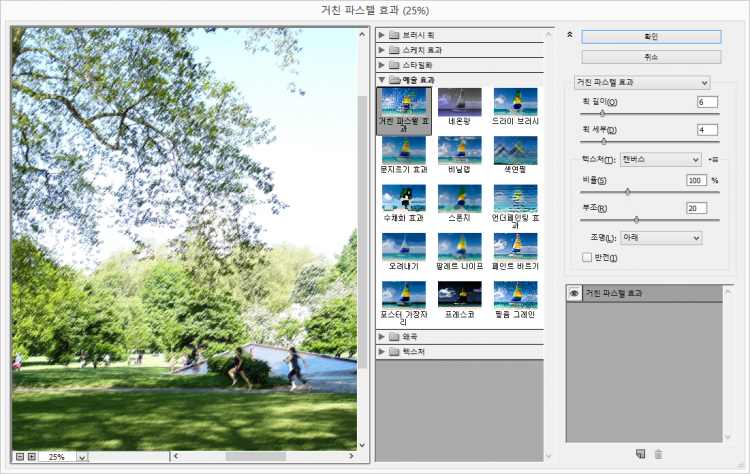Click the 획 길이 slider handle
Screen dimensions: 750x474
[x=602, y=114]
